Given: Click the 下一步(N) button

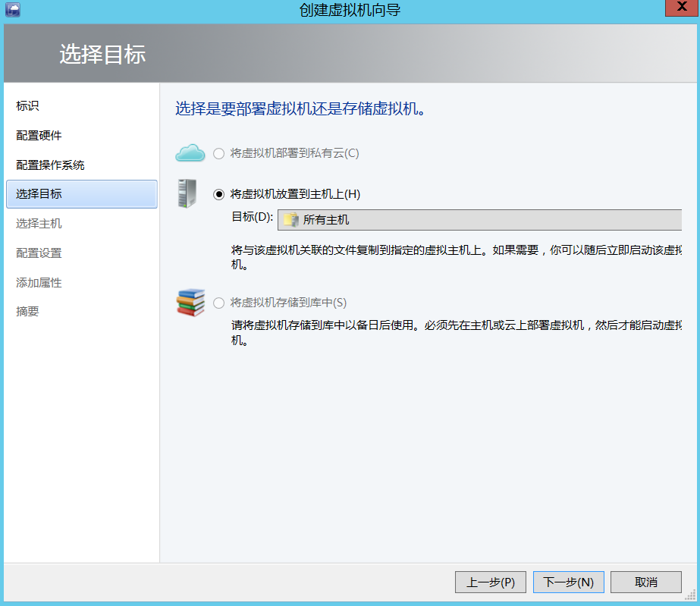Looking at the screenshot, I should [x=568, y=582].
